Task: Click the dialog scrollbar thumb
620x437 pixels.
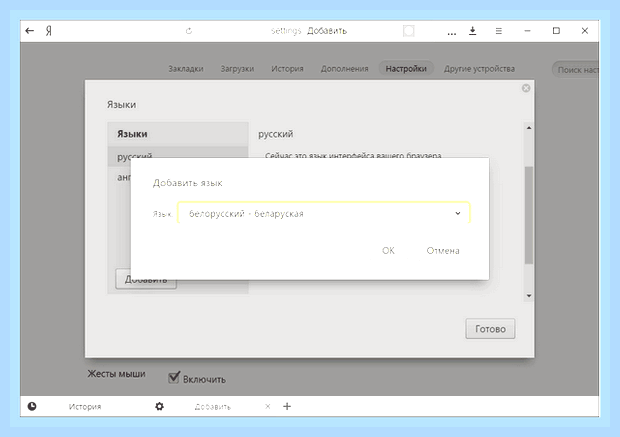Action: click(x=529, y=215)
